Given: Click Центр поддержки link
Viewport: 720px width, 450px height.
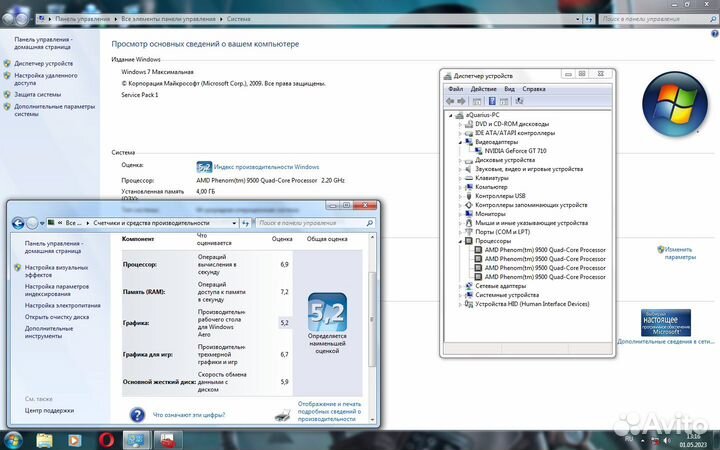Looking at the screenshot, I should pyautogui.click(x=49, y=411).
